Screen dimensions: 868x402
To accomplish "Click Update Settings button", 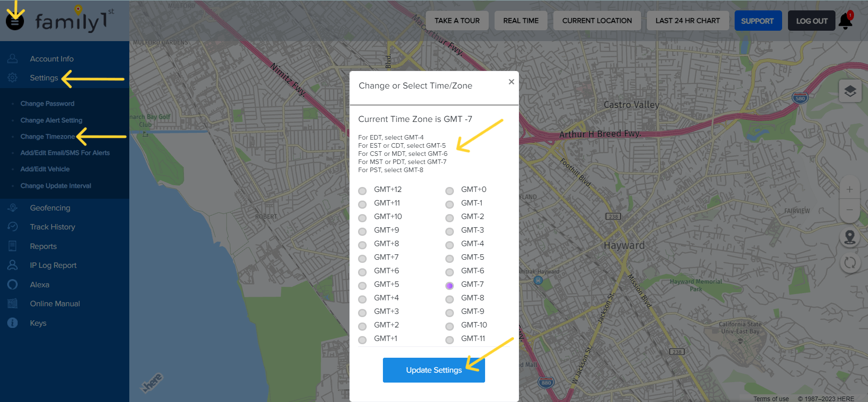I will [x=434, y=370].
